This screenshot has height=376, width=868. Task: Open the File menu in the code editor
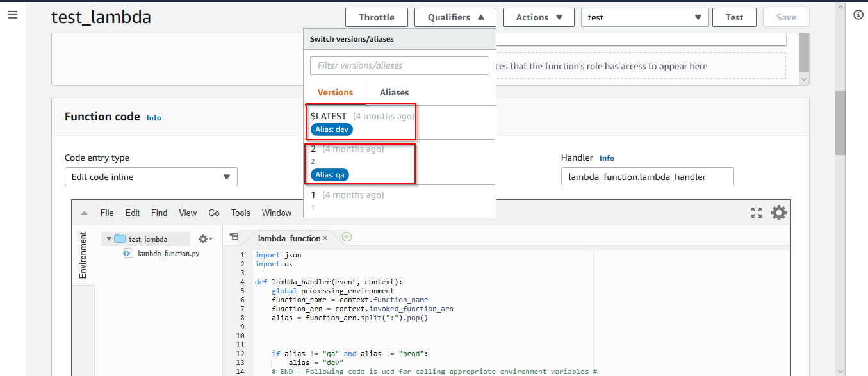[x=106, y=212]
